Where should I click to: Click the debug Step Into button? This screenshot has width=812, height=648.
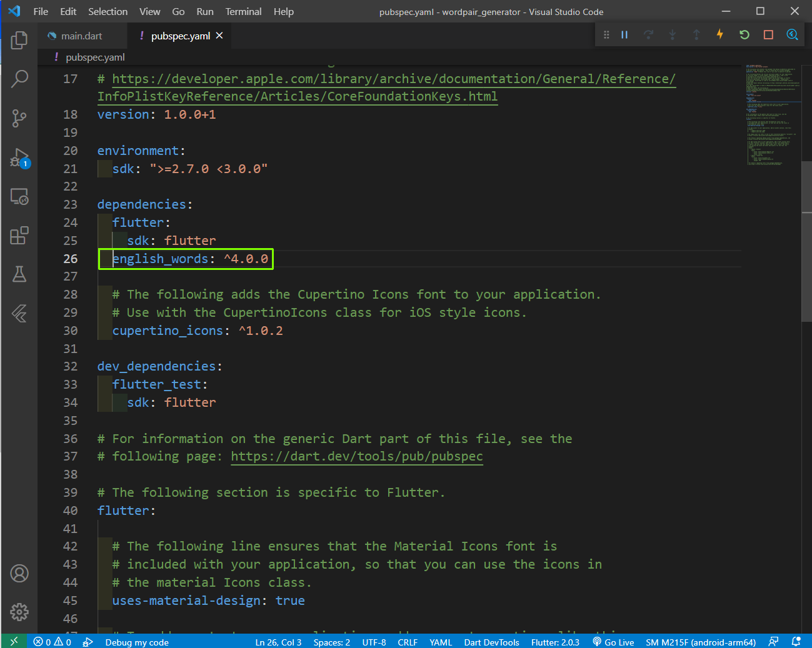[x=672, y=35]
